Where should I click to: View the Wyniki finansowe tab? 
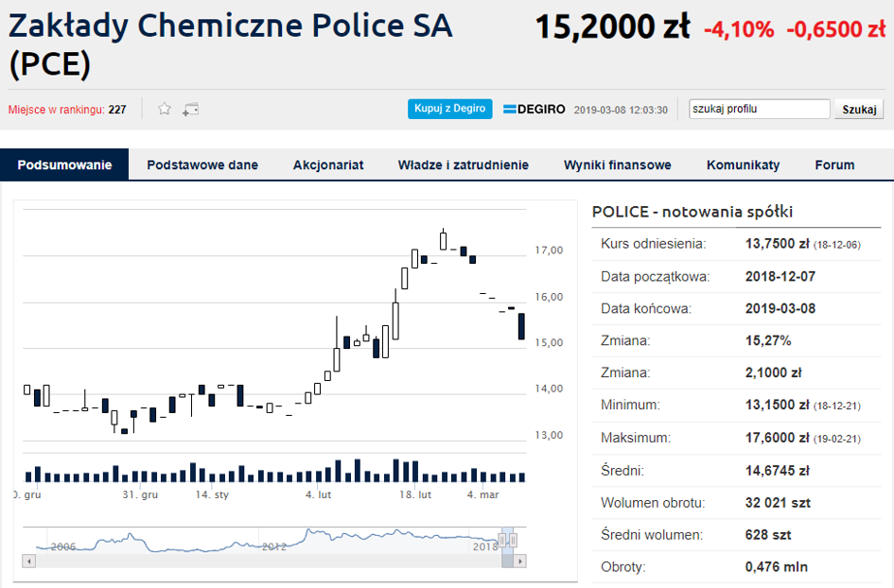pos(618,164)
